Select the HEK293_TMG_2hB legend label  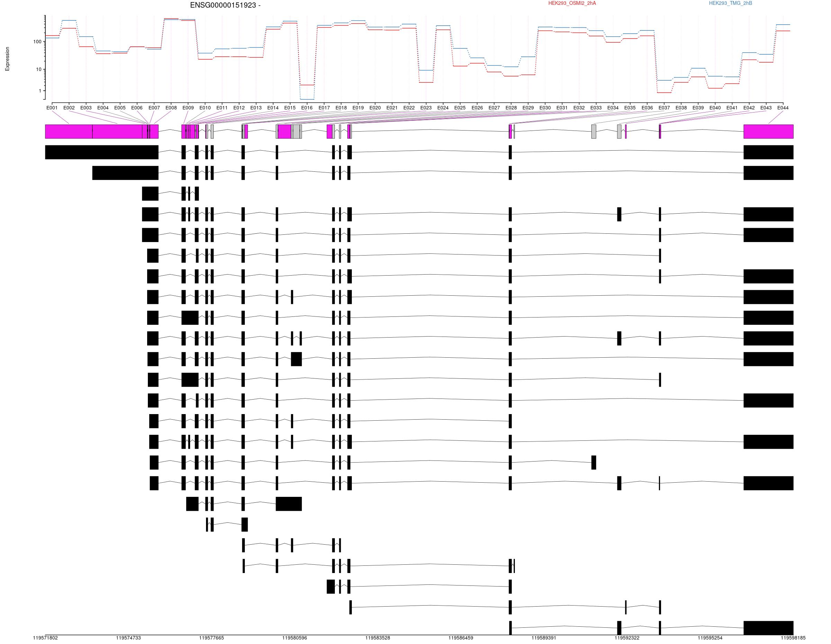730,3
